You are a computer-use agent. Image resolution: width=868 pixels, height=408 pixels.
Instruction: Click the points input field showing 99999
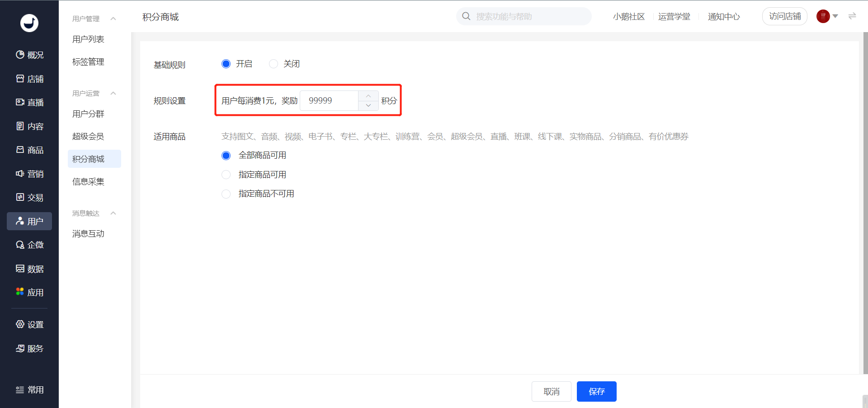(330, 100)
